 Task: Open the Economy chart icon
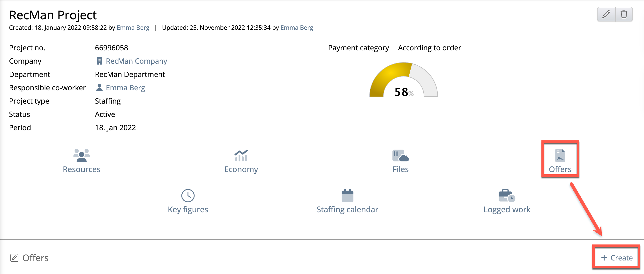click(241, 156)
